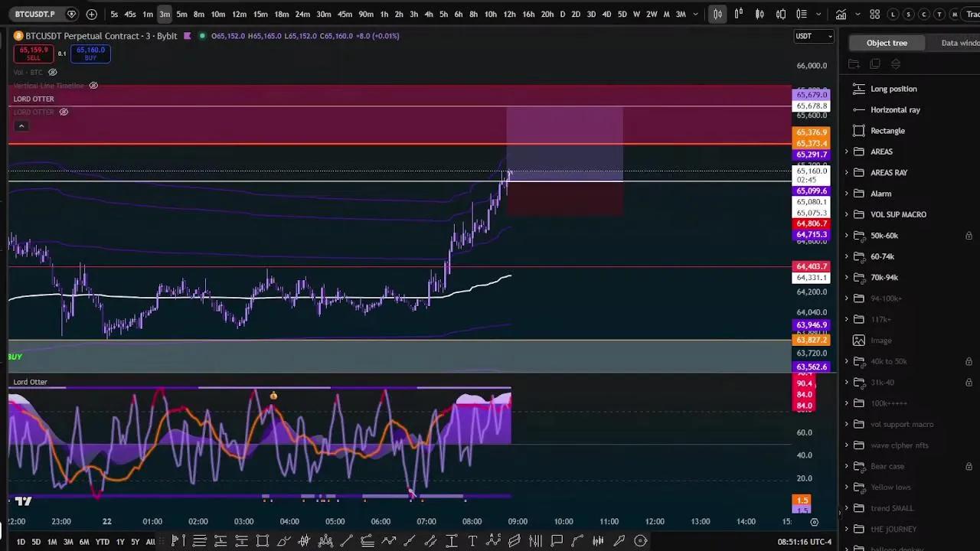
Task: Click the clone objects icon in Object tree
Action: click(x=875, y=64)
